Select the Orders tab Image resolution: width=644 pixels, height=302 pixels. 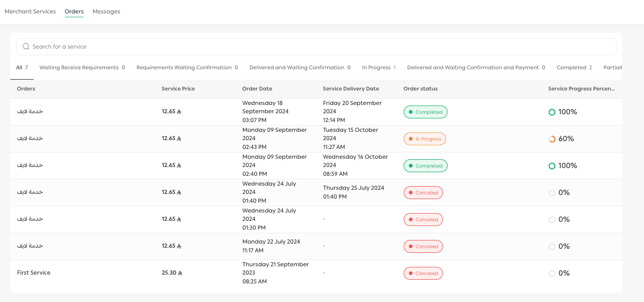click(74, 11)
